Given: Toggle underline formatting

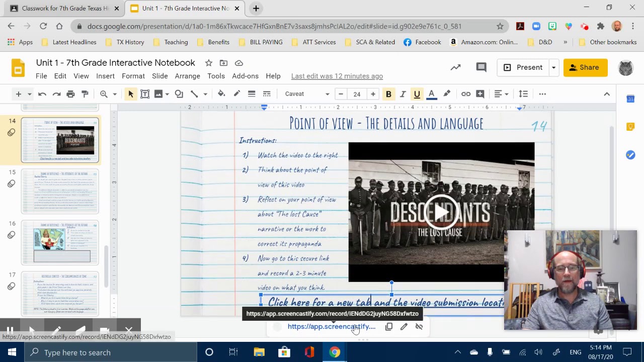Looking at the screenshot, I should click(x=417, y=94).
